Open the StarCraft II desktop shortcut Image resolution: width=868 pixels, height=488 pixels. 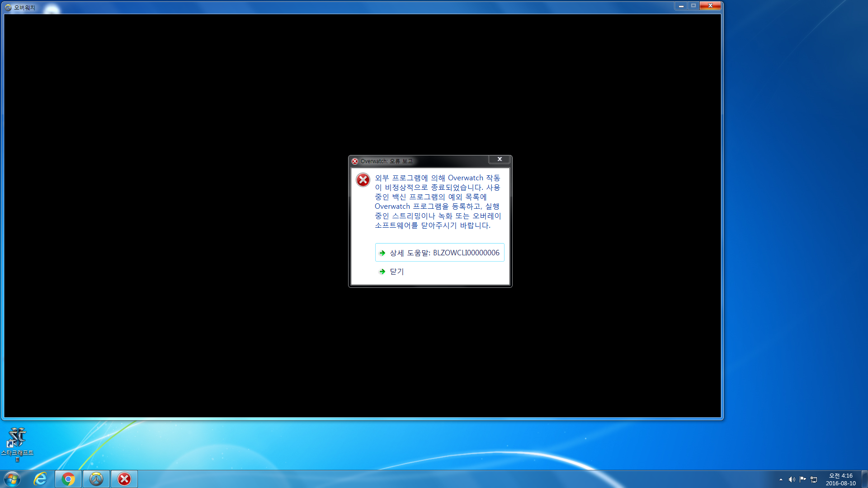coord(17,444)
